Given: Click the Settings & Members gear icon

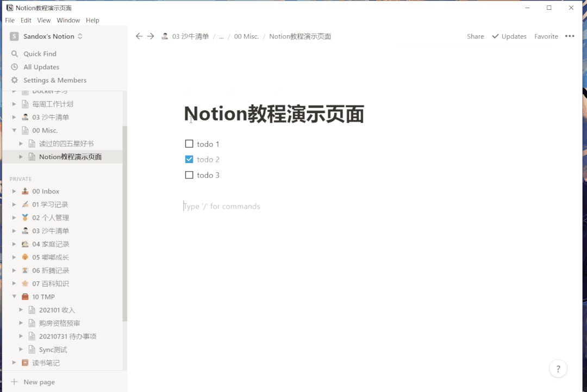Looking at the screenshot, I should click(x=15, y=80).
